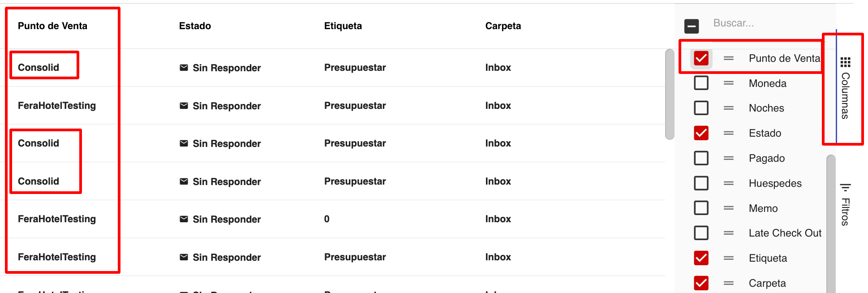Uncheck the Estado column checkbox
The height and width of the screenshot is (293, 868).
tap(701, 133)
